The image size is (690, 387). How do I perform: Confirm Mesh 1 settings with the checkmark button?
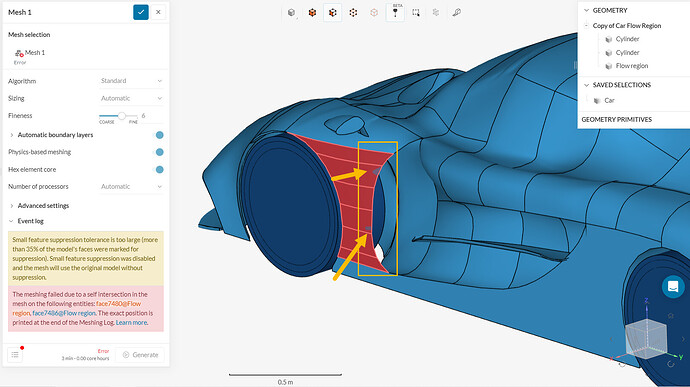(x=141, y=12)
